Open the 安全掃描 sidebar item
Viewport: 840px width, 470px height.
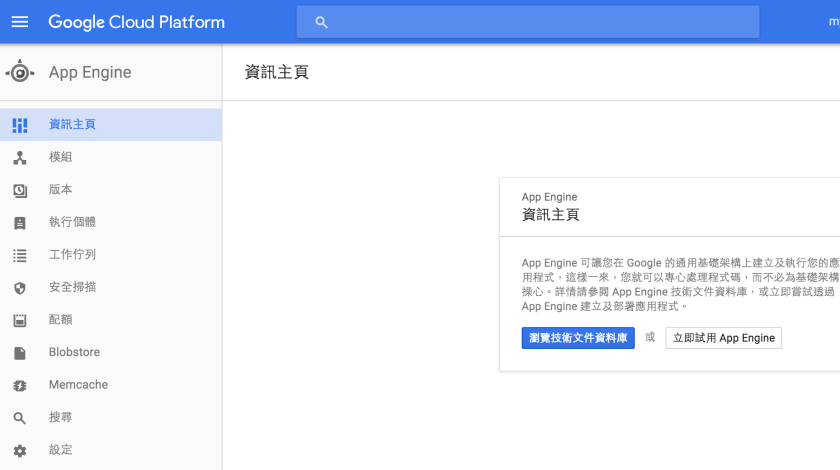click(110, 287)
